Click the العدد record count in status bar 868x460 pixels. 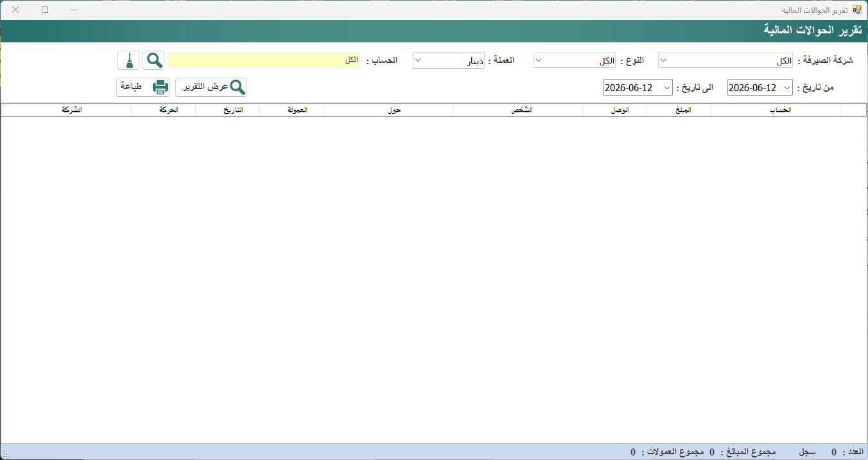tap(847, 452)
